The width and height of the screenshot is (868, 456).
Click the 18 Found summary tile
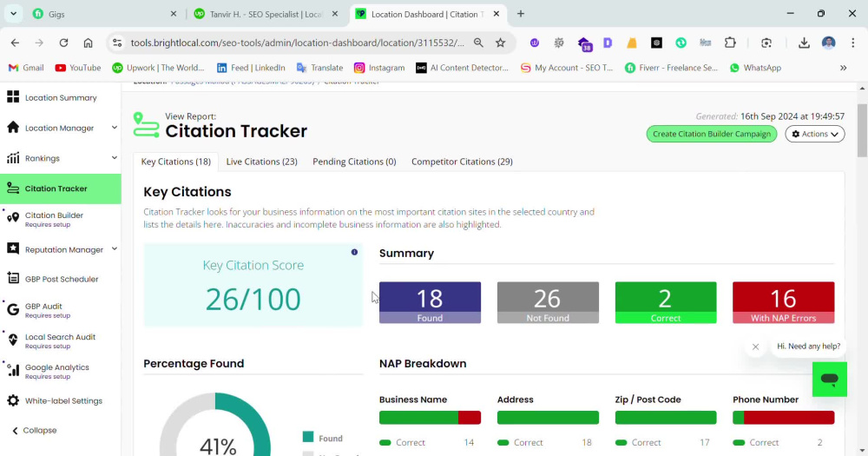pos(430,302)
